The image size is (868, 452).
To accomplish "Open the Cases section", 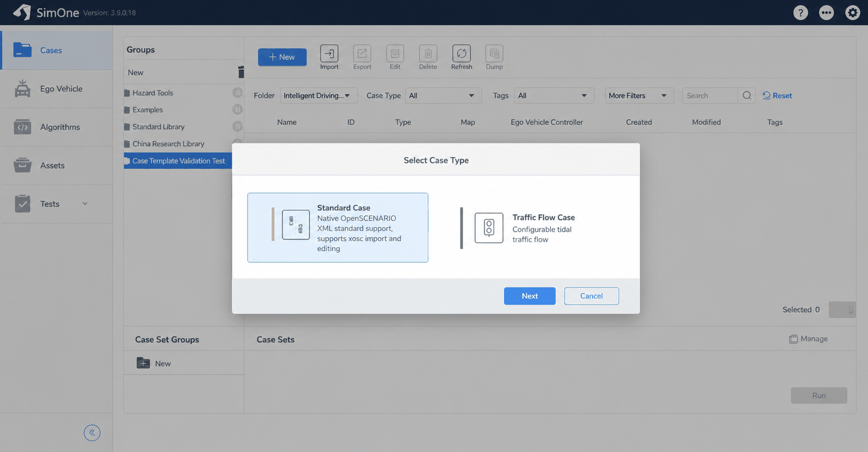I will [x=57, y=50].
